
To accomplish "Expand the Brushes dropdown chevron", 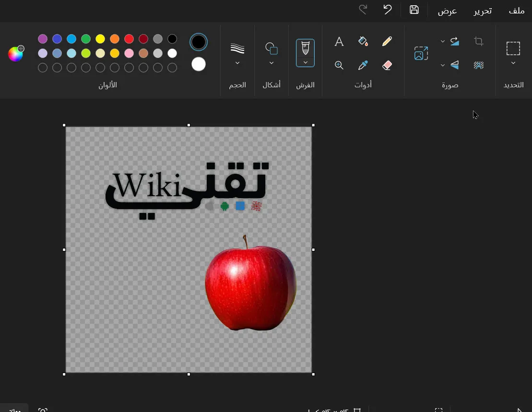I will pyautogui.click(x=306, y=62).
